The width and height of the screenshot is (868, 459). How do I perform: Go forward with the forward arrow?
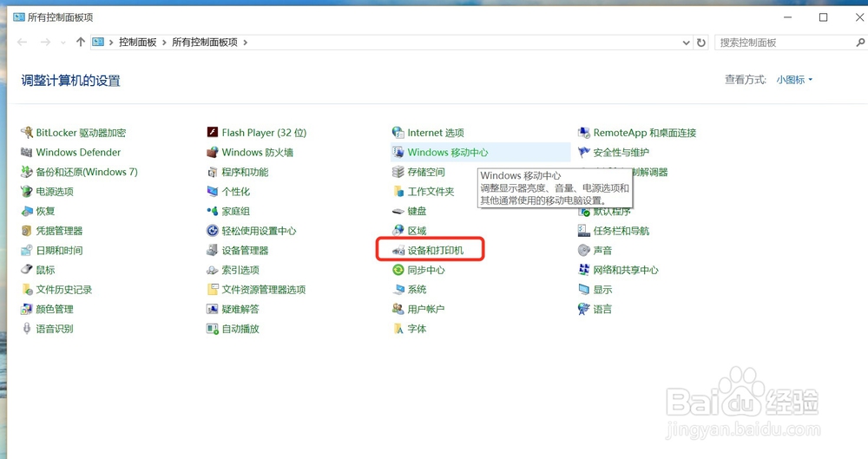point(45,42)
